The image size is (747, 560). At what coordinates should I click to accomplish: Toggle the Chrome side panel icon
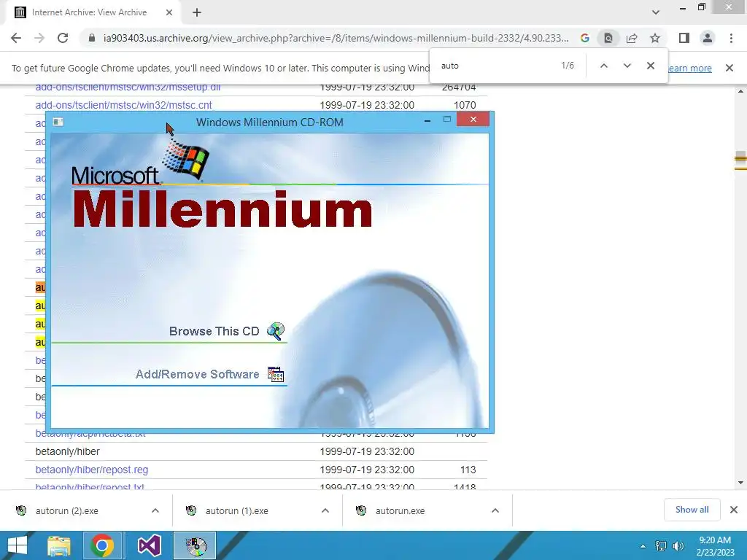(684, 38)
